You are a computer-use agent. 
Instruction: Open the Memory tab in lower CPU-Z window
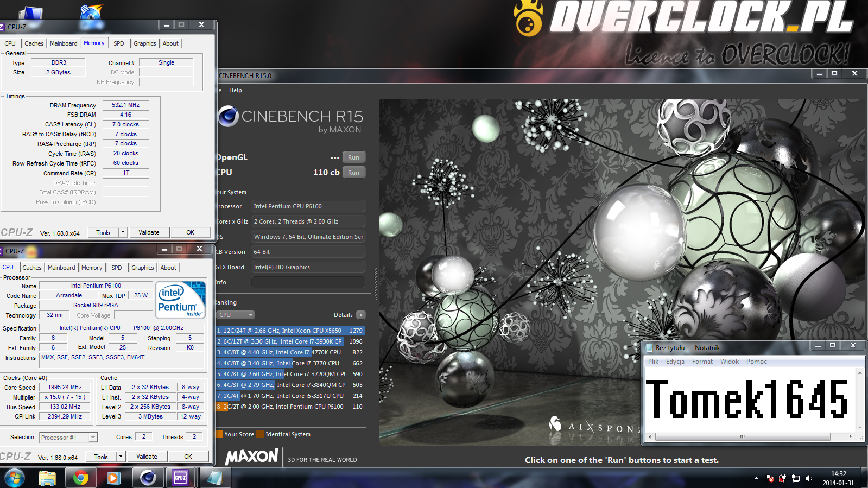[92, 268]
